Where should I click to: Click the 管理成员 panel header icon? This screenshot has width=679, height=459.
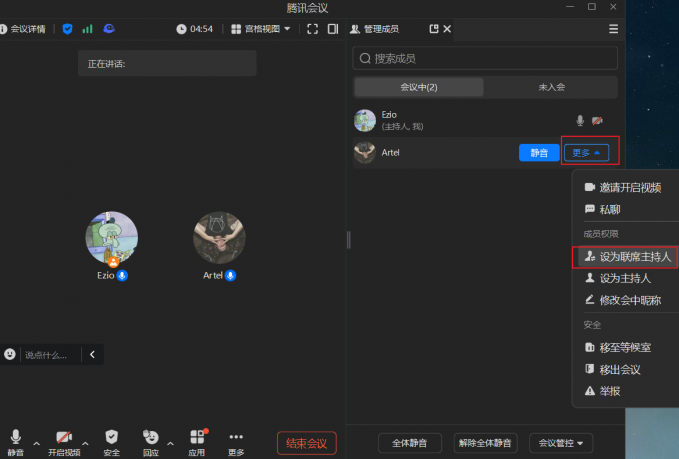click(355, 29)
